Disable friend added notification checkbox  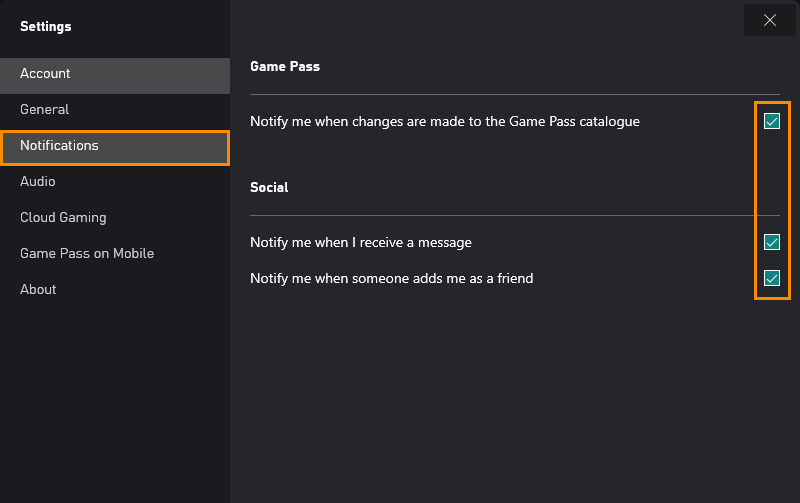pyautogui.click(x=771, y=278)
